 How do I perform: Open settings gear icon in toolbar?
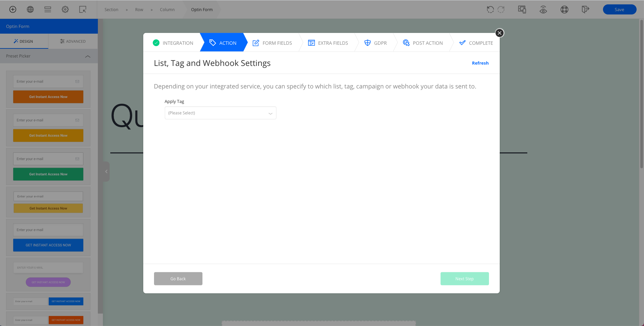pyautogui.click(x=65, y=9)
